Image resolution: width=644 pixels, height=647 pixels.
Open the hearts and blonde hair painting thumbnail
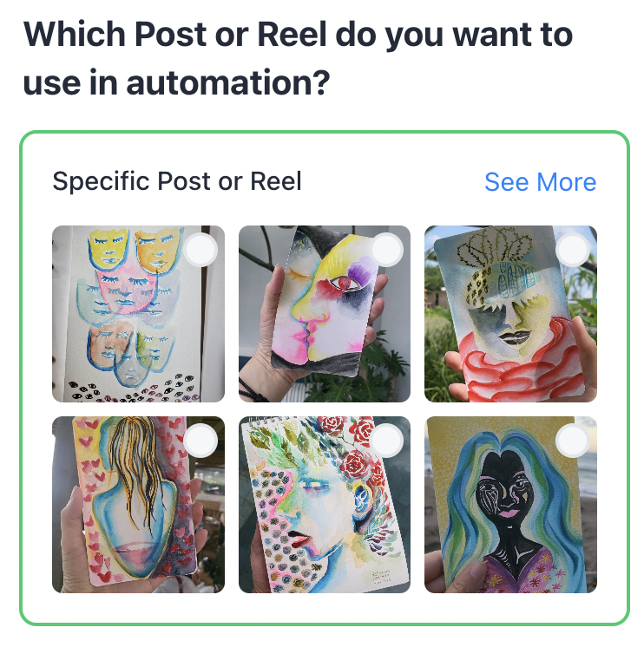(x=138, y=504)
